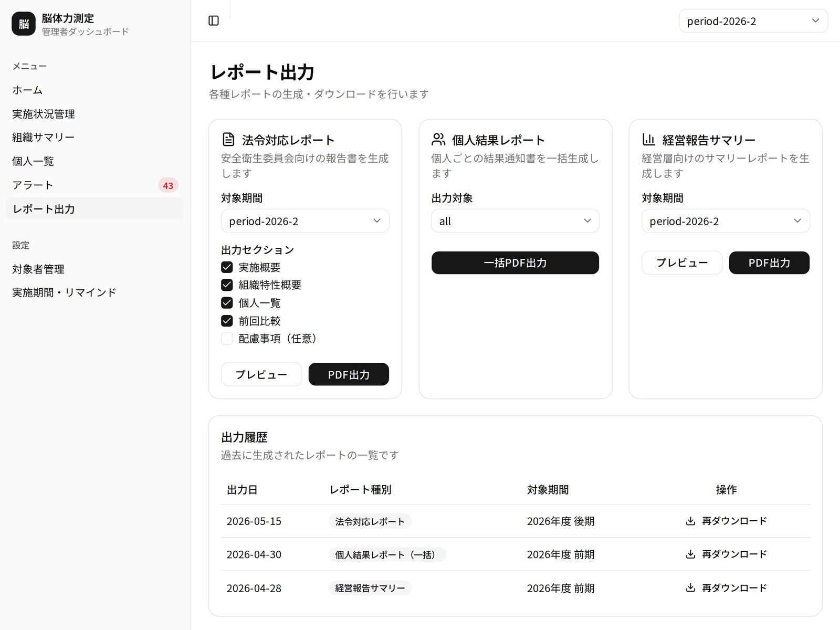Click the 出力日 column header
Viewport: 840px width, 630px height.
coord(242,490)
